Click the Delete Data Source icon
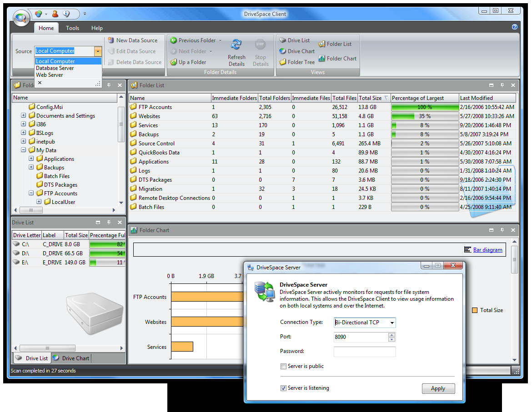Screen dimensions: 532x412 (x=110, y=62)
